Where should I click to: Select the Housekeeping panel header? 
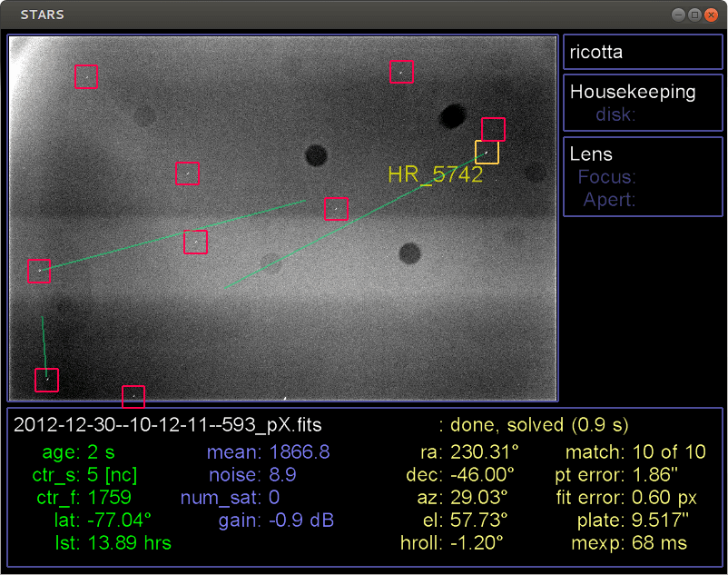click(633, 91)
